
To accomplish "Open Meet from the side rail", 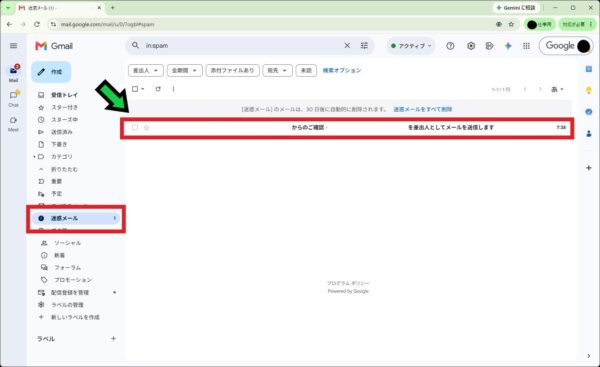I will pos(14,124).
